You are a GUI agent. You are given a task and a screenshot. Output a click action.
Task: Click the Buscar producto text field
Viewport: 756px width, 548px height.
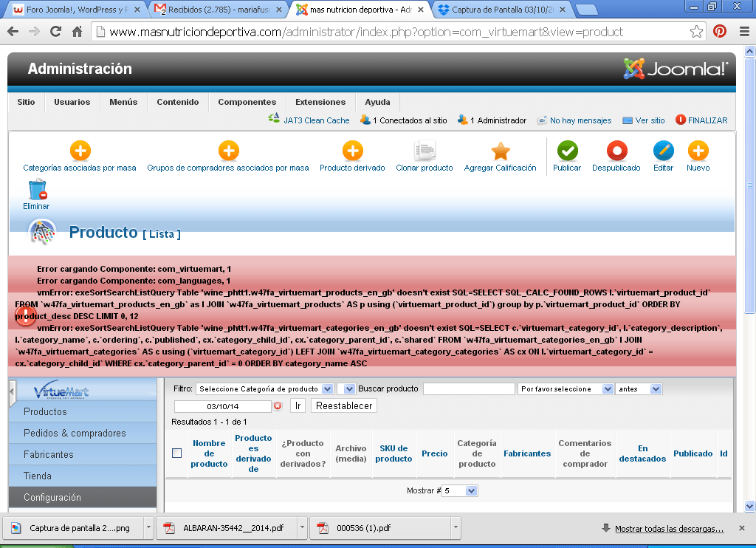(469, 388)
